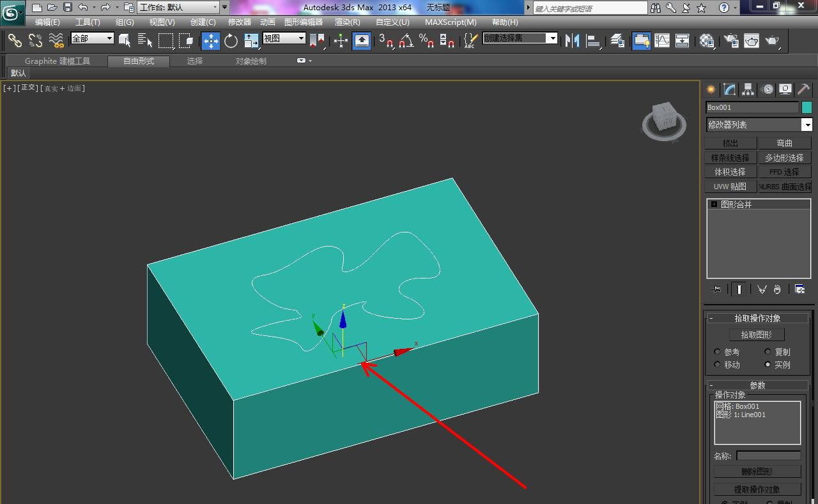
Task: Open the 修改器列表 dropdown
Action: [x=807, y=125]
